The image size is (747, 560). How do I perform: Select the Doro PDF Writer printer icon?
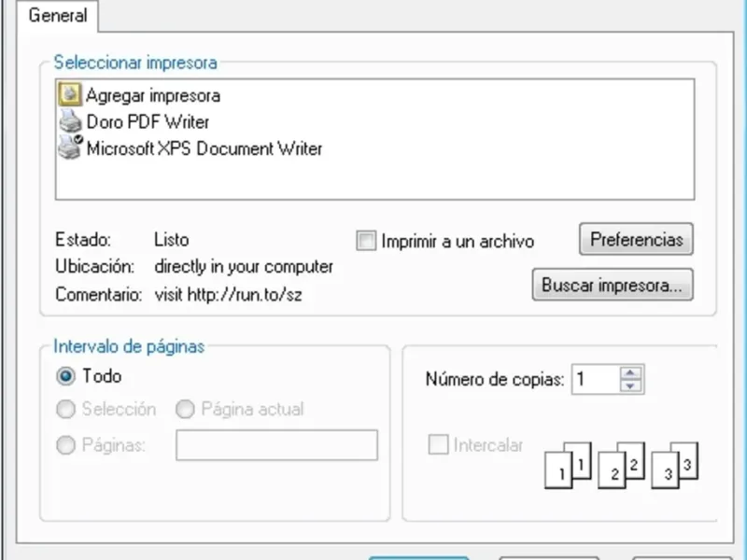(70, 121)
